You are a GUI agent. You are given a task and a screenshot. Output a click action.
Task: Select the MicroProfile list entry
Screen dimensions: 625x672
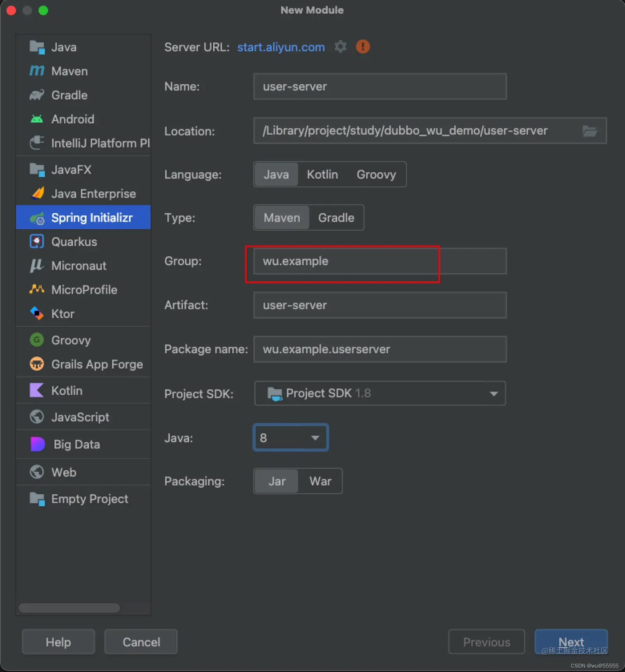click(83, 289)
